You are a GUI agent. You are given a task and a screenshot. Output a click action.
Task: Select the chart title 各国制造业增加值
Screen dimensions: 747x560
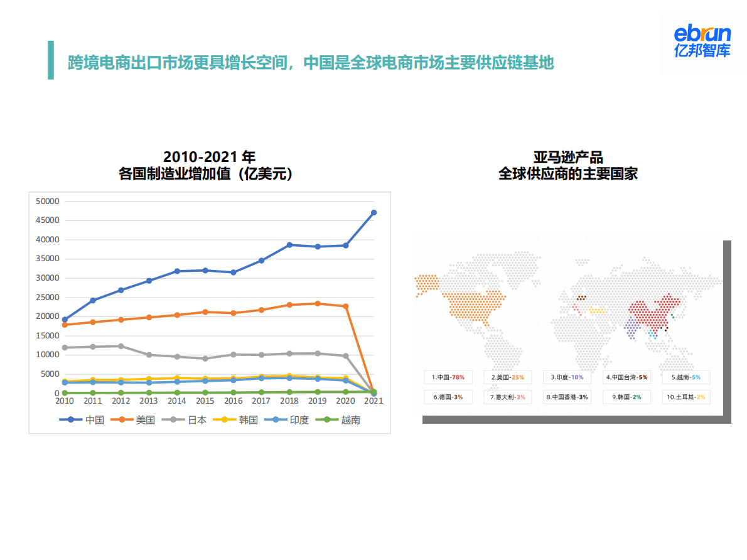(209, 174)
